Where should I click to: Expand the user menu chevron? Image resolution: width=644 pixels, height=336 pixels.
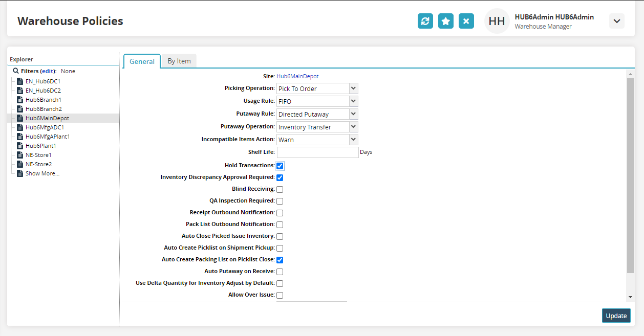click(617, 21)
